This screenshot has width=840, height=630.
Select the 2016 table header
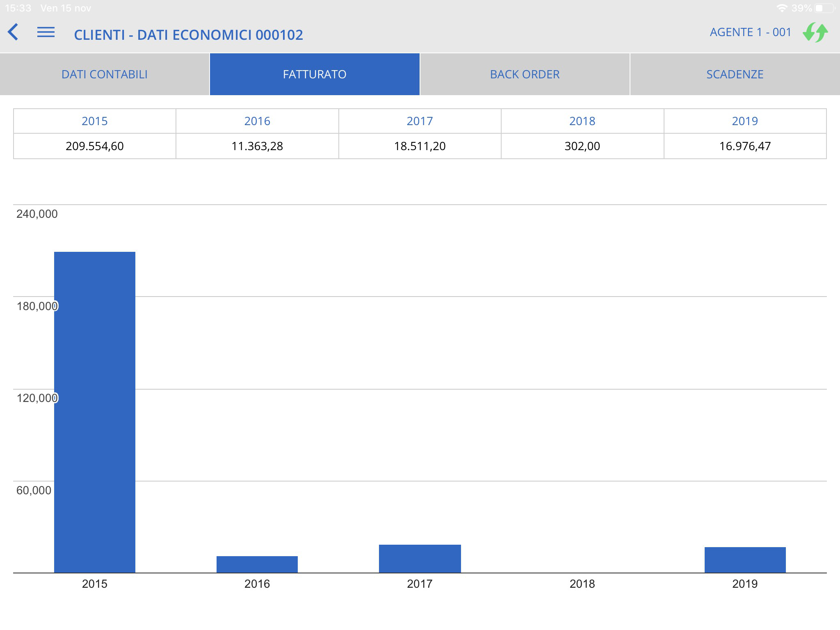coord(257,121)
